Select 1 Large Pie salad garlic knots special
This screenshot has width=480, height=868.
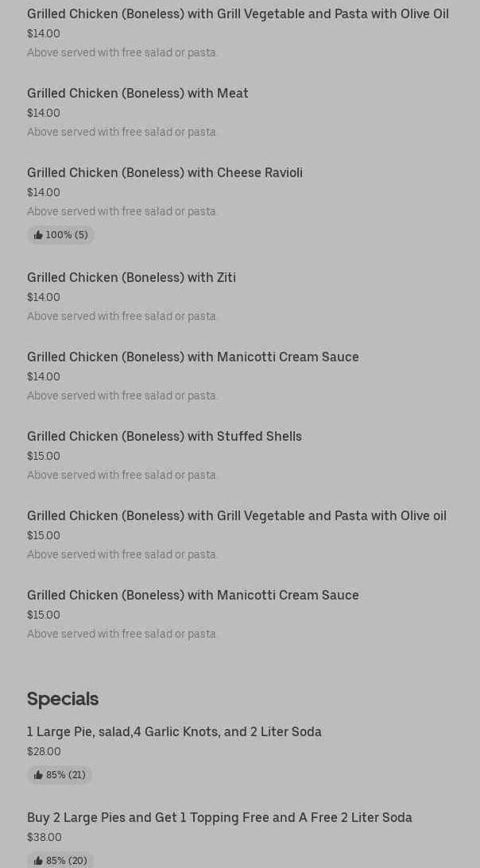coord(174,732)
